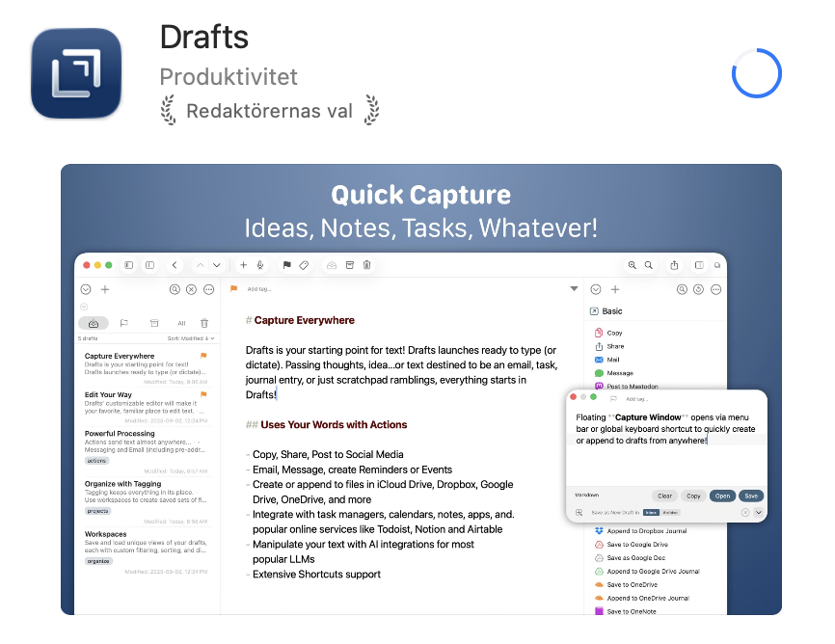Viewport: 835px width, 644px height.
Task: Expand the down chevron in capture window
Action: coord(759,513)
